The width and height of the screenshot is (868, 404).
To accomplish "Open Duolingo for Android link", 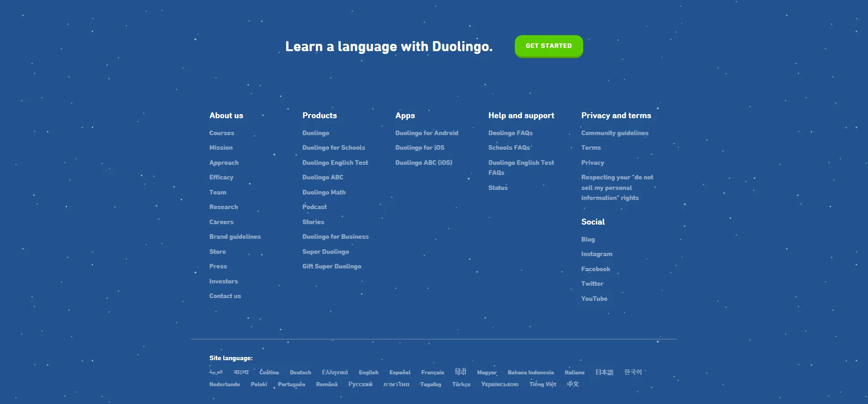I will 427,133.
